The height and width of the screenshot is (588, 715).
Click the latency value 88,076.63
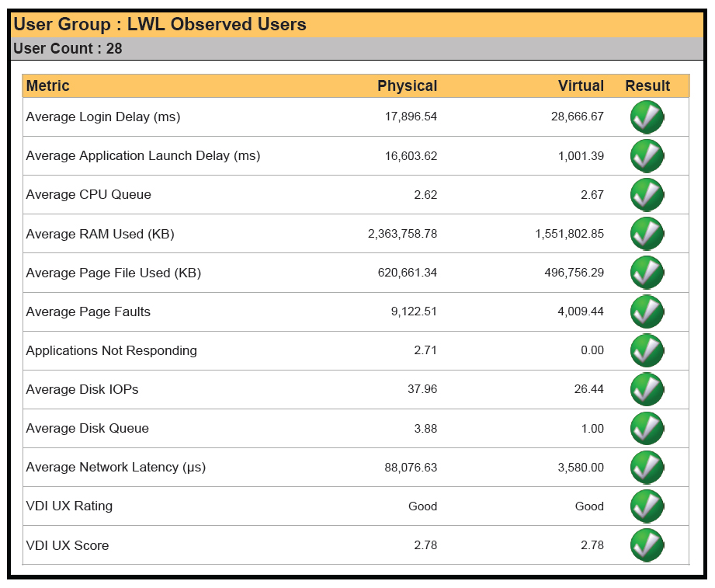click(x=411, y=467)
